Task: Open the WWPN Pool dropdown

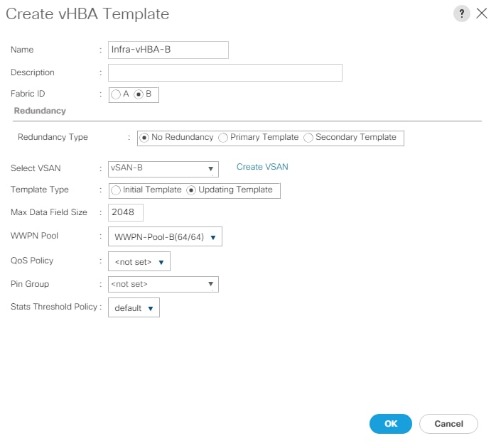Action: point(165,236)
